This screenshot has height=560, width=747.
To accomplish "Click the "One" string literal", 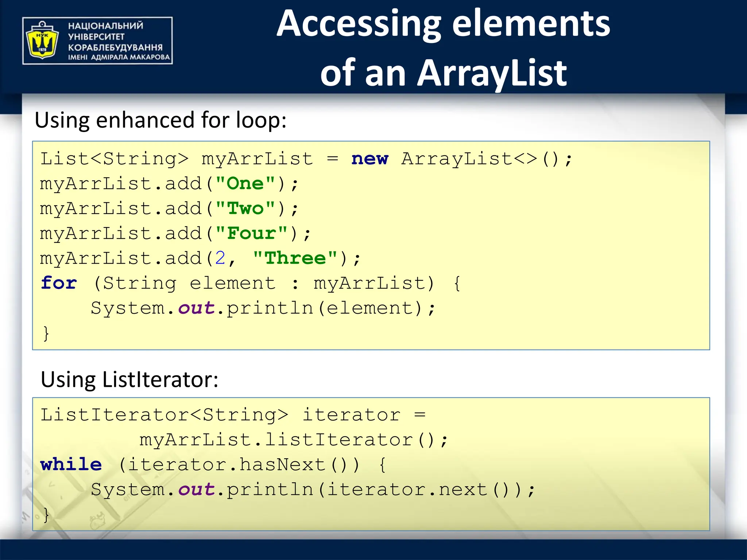I will click(x=245, y=184).
